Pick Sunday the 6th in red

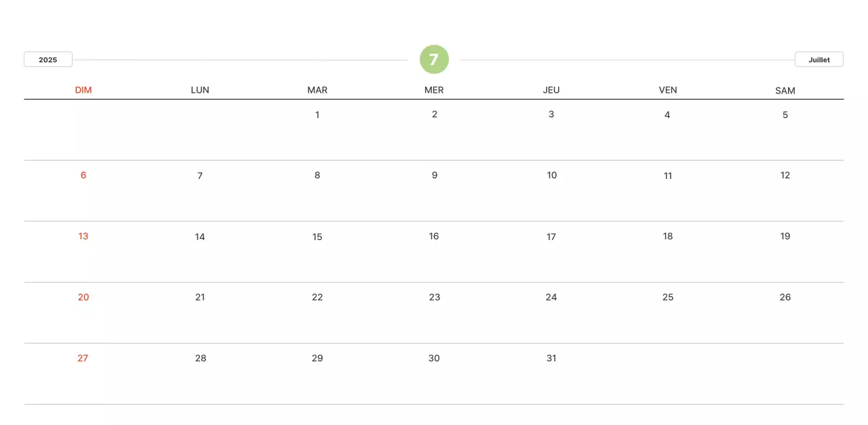click(83, 176)
